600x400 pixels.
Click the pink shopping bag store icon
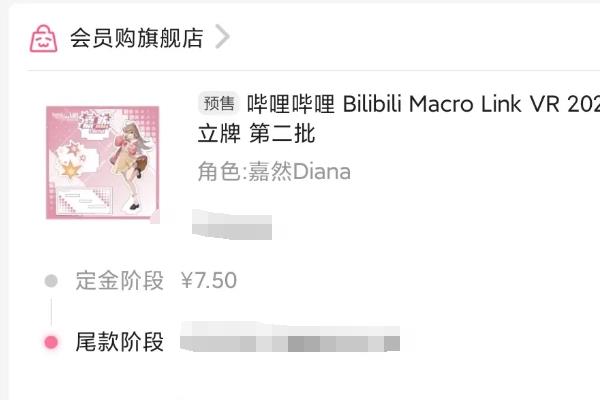pyautogui.click(x=44, y=39)
